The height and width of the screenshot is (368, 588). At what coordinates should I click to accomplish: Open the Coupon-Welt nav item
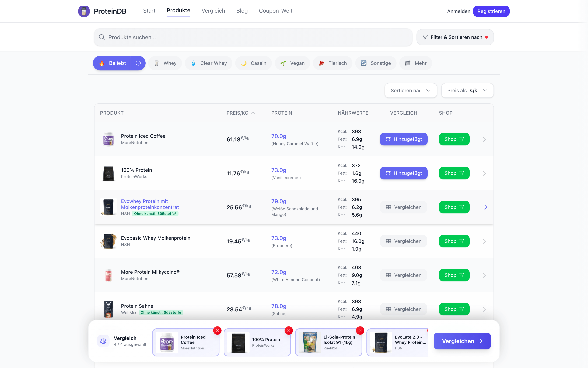click(275, 11)
